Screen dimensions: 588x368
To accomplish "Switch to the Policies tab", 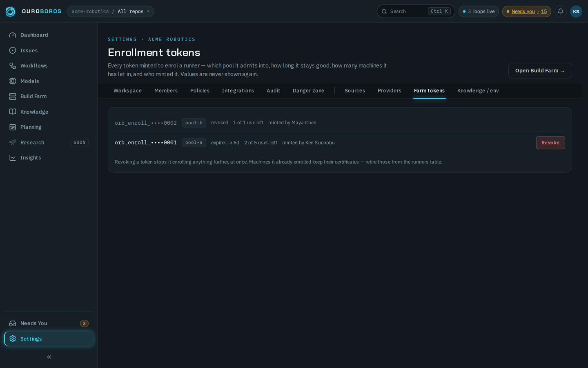I will tap(200, 91).
